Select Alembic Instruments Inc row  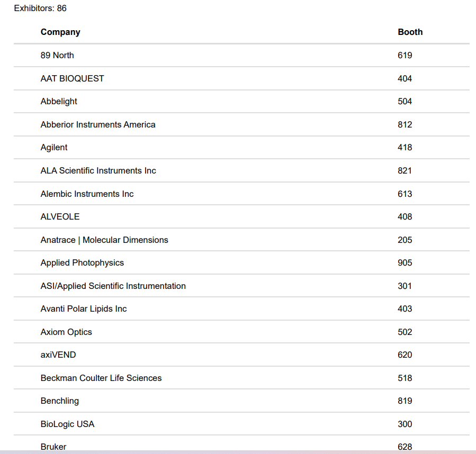[87, 194]
